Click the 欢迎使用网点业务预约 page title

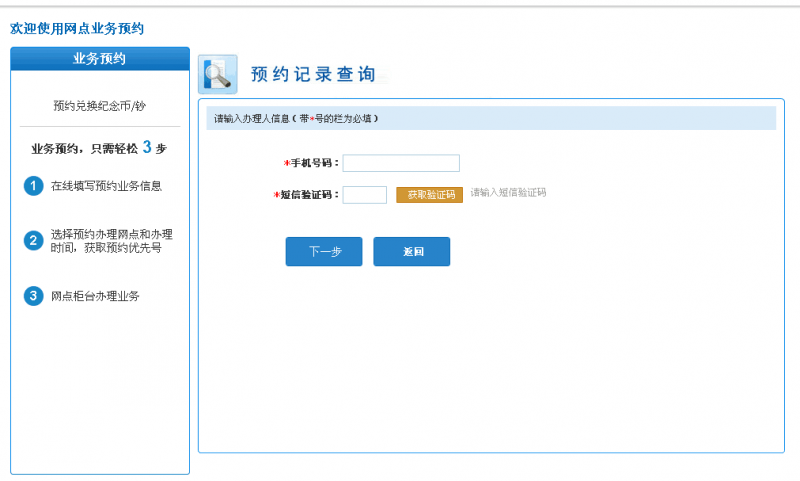pyautogui.click(x=77, y=29)
